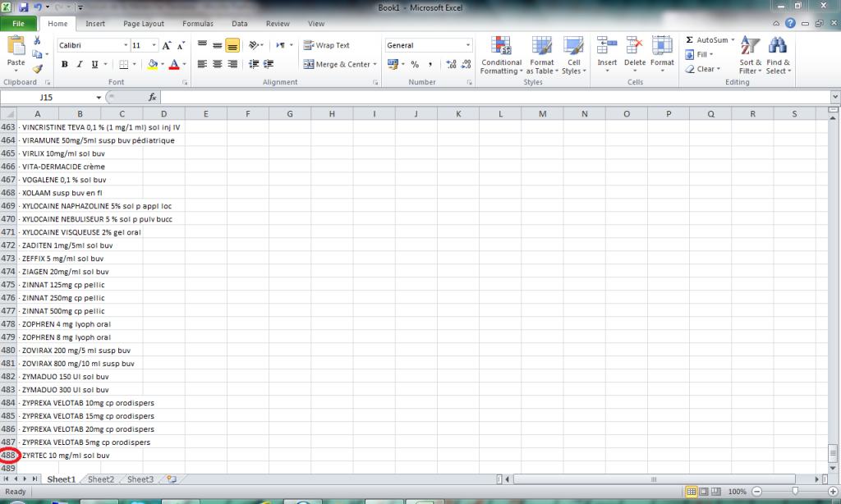Switch to the Insert ribbon tab

point(95,24)
